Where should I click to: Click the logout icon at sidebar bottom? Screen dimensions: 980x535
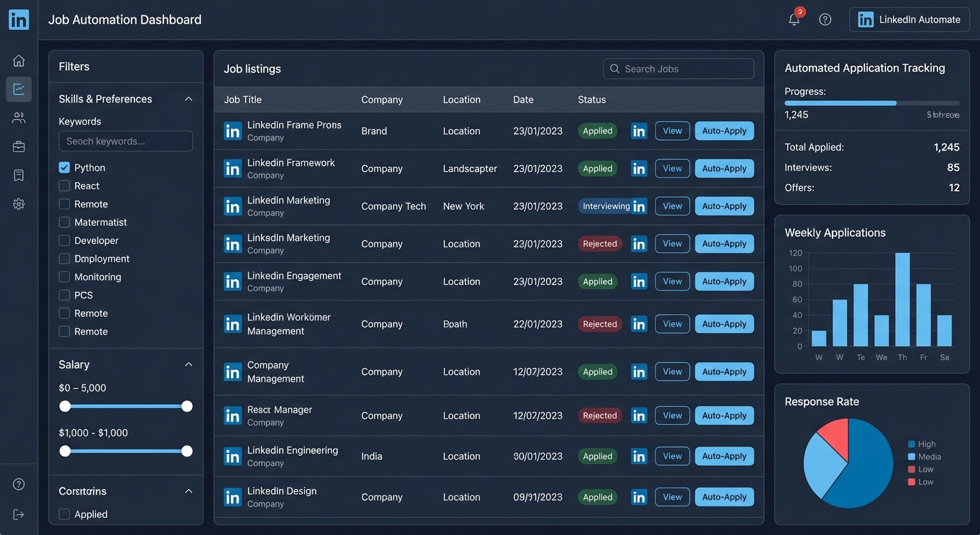[19, 514]
